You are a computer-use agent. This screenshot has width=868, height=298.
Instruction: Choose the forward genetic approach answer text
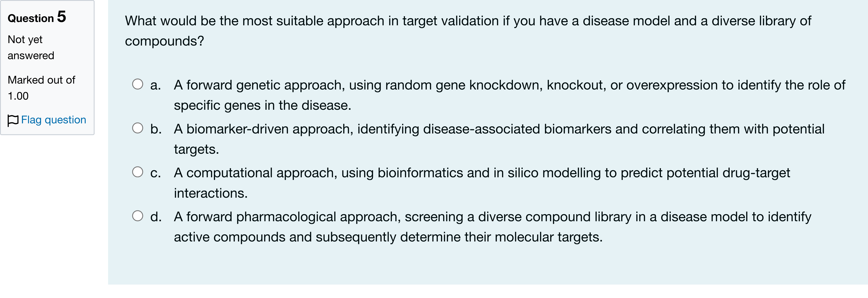click(x=509, y=95)
